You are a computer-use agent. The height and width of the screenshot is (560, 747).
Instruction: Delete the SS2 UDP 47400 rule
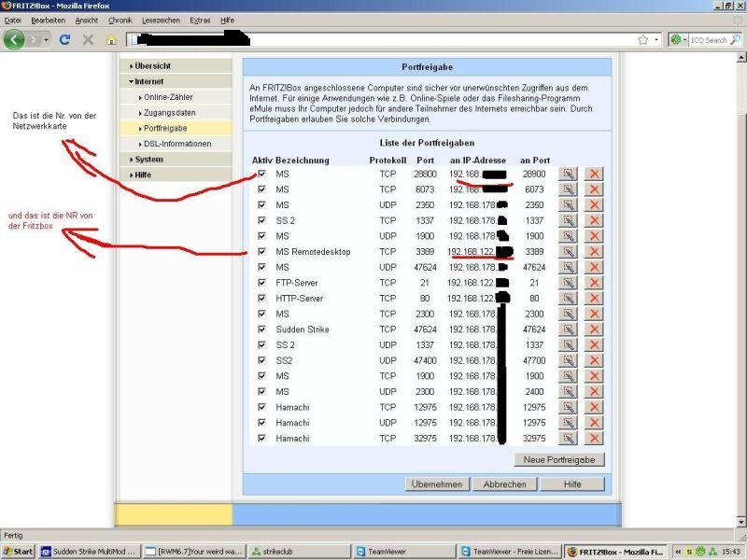coord(594,360)
